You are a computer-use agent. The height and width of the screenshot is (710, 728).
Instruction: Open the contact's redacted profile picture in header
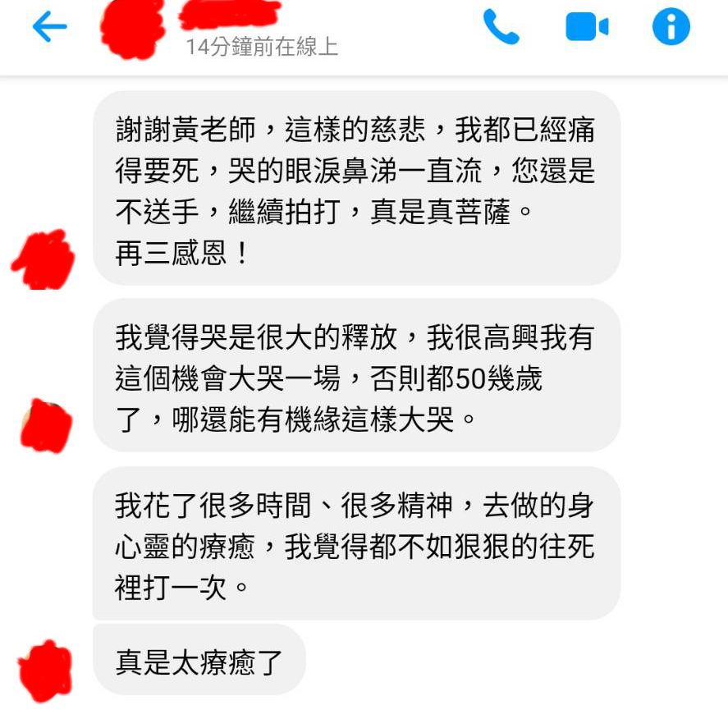pos(133,29)
